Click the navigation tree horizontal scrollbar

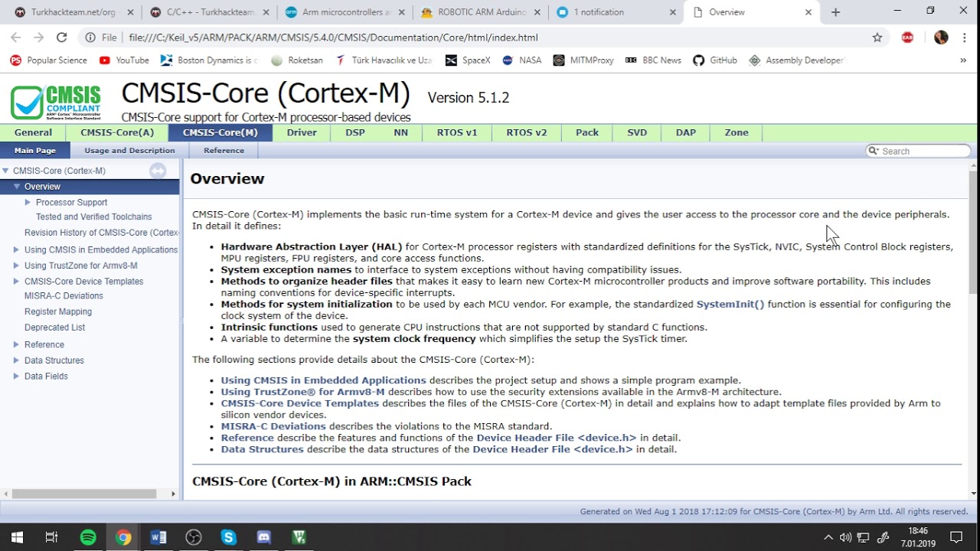pos(84,494)
